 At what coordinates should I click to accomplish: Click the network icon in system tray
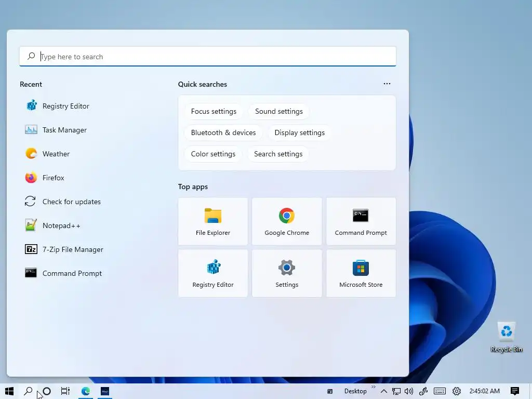coord(396,391)
